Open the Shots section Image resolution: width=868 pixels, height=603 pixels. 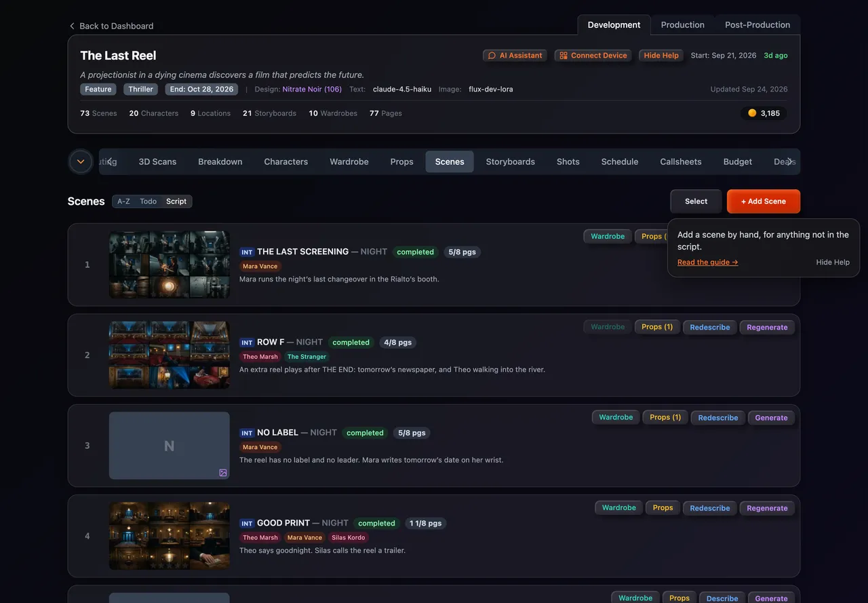coord(568,161)
